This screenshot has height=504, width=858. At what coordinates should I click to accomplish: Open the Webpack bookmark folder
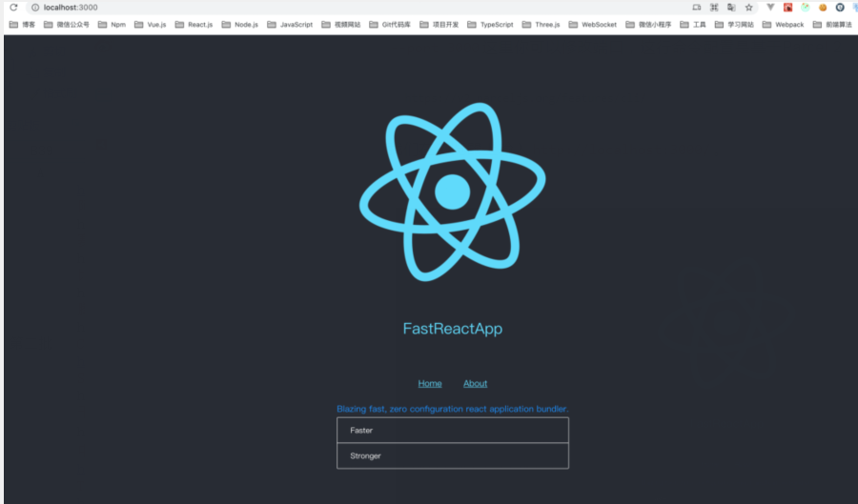[783, 25]
